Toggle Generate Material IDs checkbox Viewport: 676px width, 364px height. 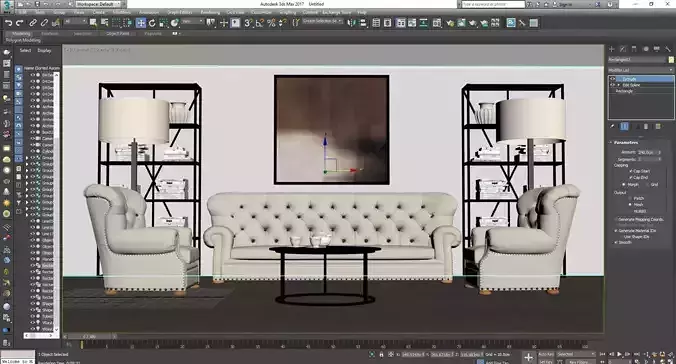coord(616,231)
